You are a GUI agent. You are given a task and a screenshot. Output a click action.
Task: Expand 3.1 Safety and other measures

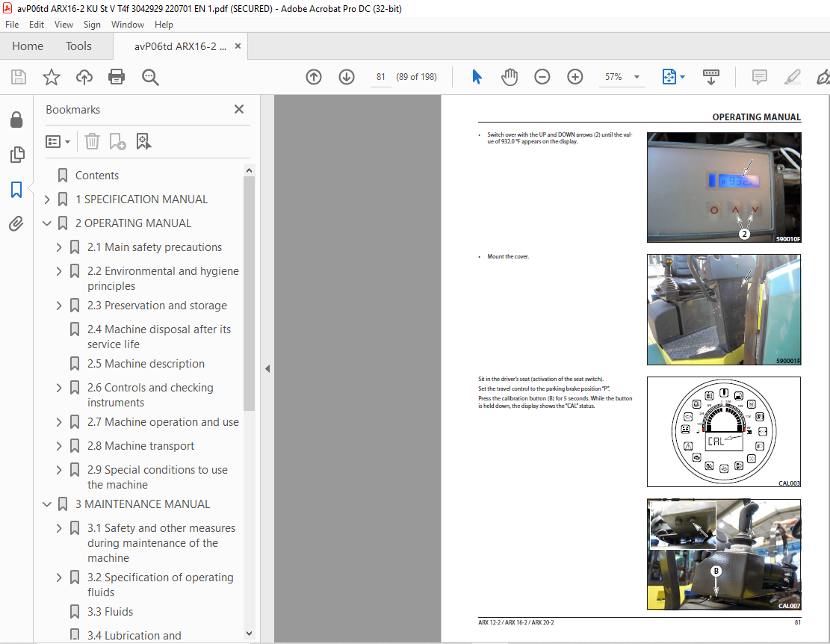click(59, 527)
